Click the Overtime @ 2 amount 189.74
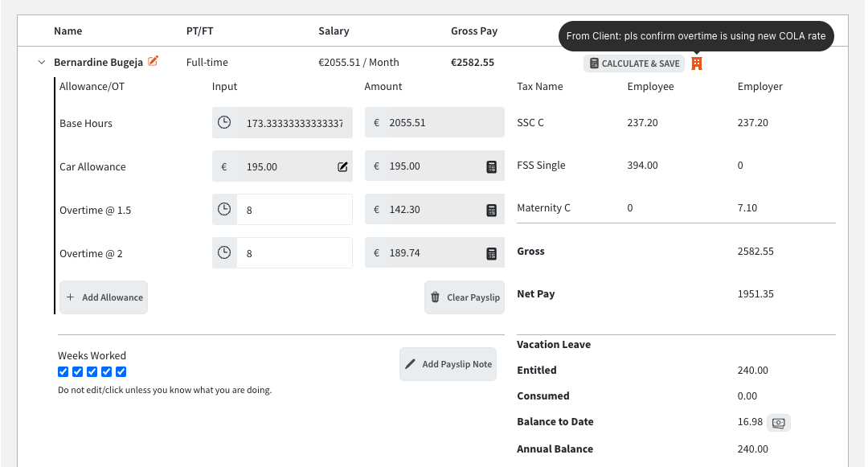 (x=404, y=253)
